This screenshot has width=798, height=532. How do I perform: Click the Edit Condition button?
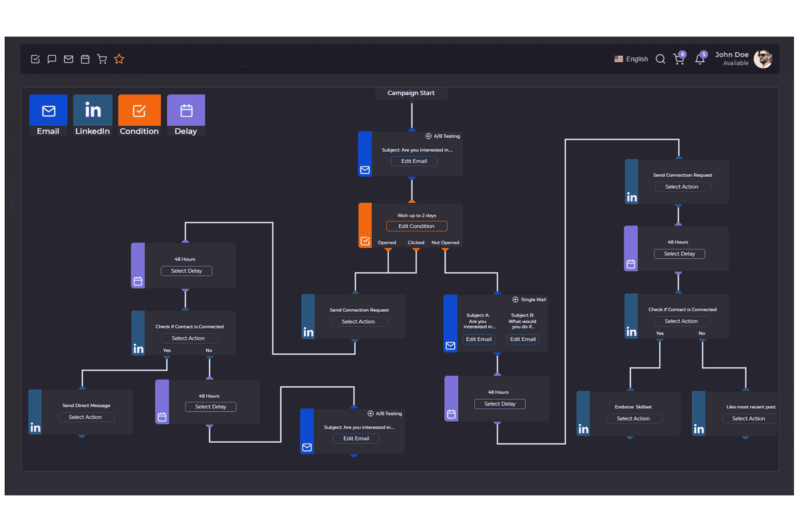click(416, 226)
